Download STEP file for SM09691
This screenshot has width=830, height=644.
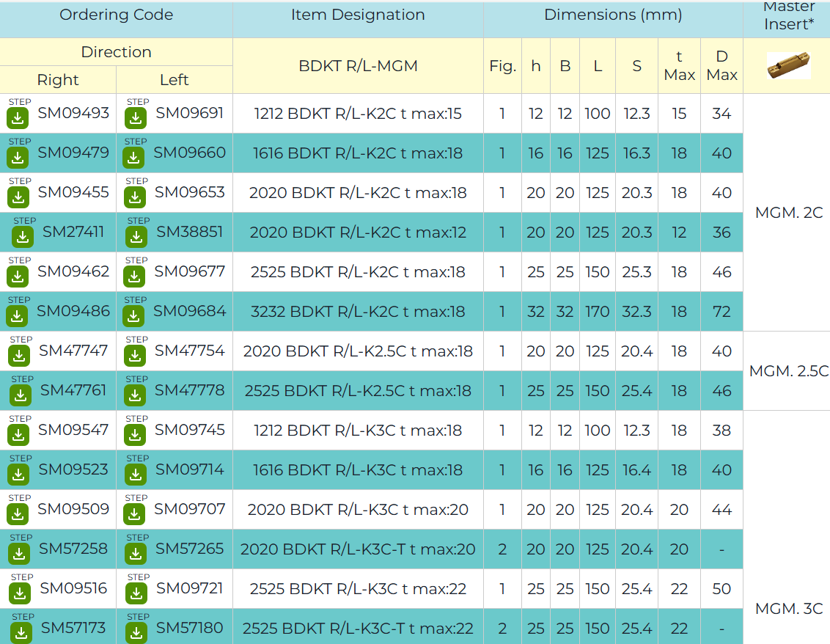136,117
